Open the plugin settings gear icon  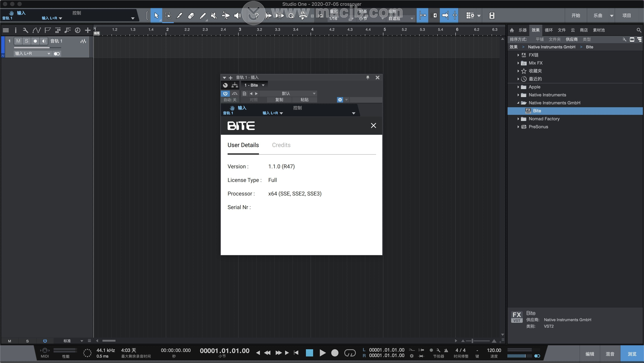[340, 100]
